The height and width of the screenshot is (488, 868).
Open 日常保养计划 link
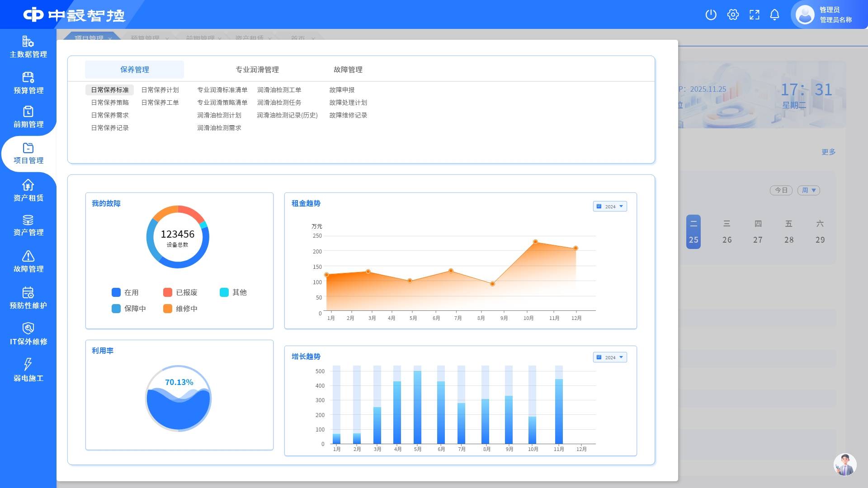[x=160, y=90]
